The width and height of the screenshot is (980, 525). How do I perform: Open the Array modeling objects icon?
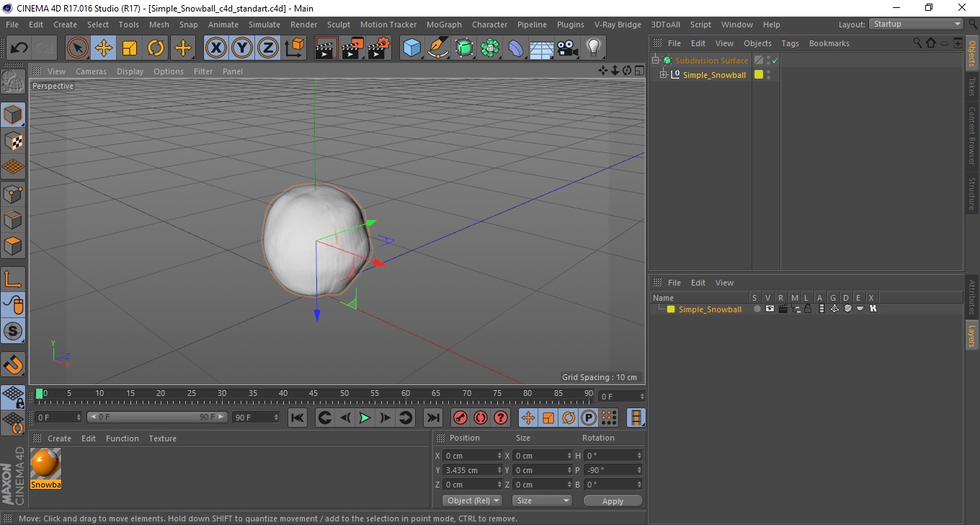(490, 48)
